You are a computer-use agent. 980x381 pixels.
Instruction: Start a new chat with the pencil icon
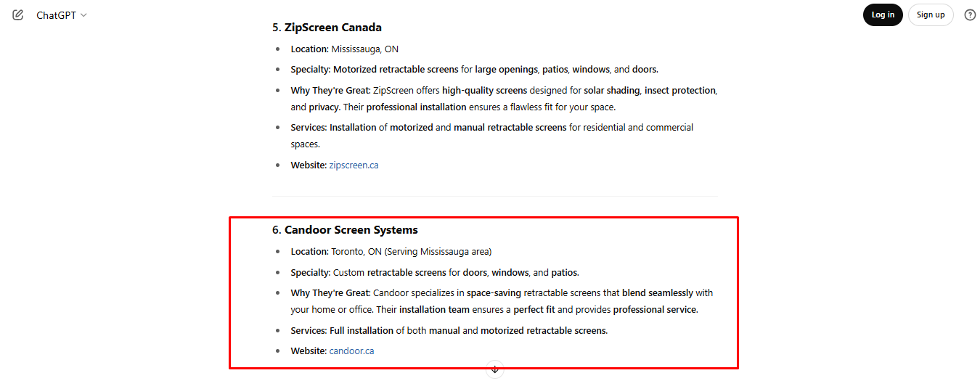click(18, 15)
